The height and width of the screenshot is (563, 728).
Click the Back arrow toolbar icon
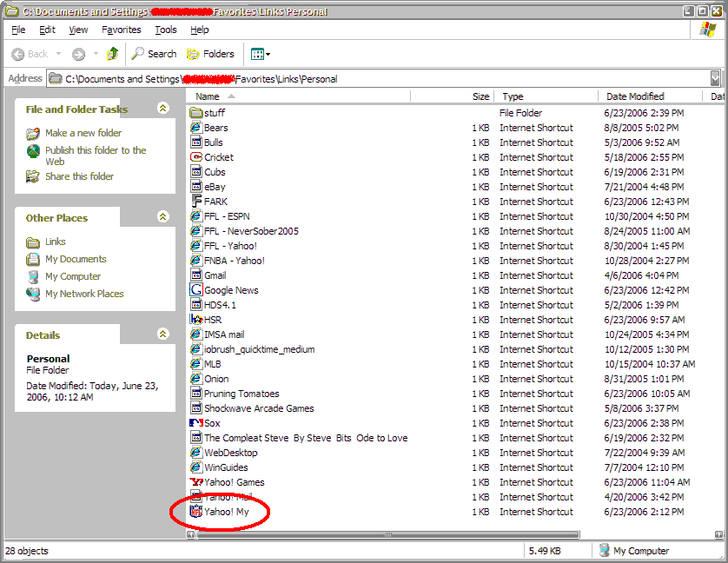click(x=17, y=55)
